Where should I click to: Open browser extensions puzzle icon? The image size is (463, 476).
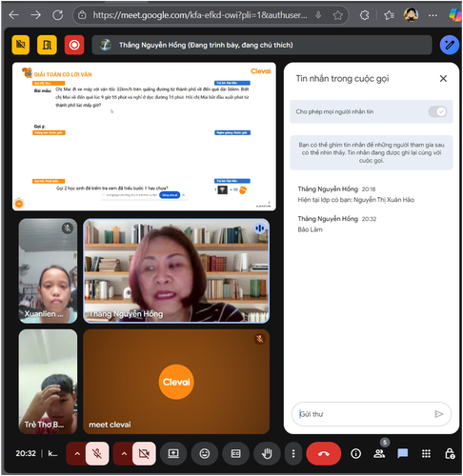click(364, 15)
